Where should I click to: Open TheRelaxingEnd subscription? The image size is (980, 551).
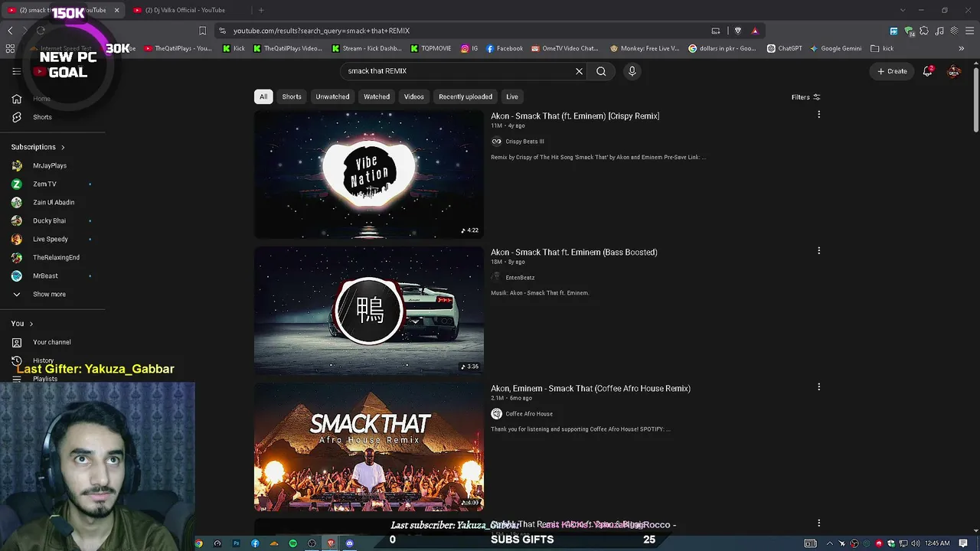click(56, 257)
